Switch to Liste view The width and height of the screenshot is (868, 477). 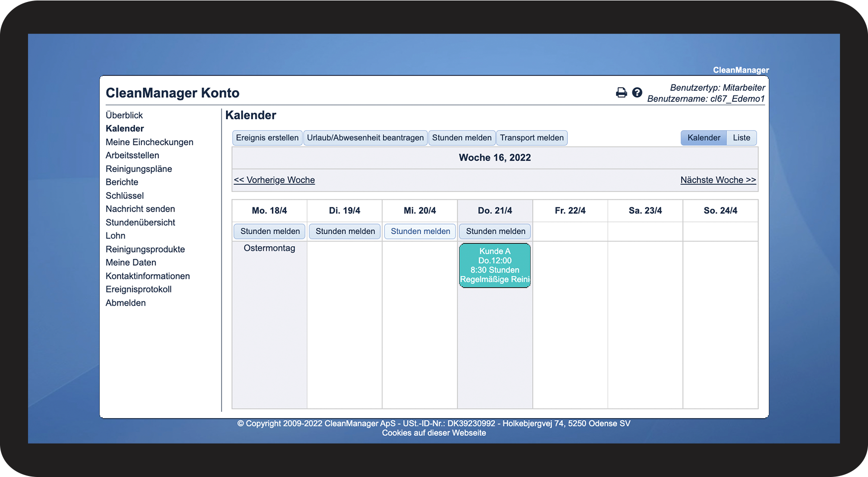coord(741,138)
